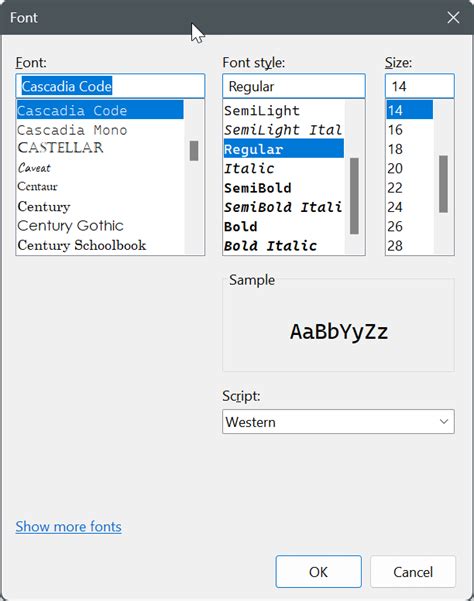Image resolution: width=474 pixels, height=601 pixels.
Task: Choose Italic font style
Action: [x=284, y=168]
